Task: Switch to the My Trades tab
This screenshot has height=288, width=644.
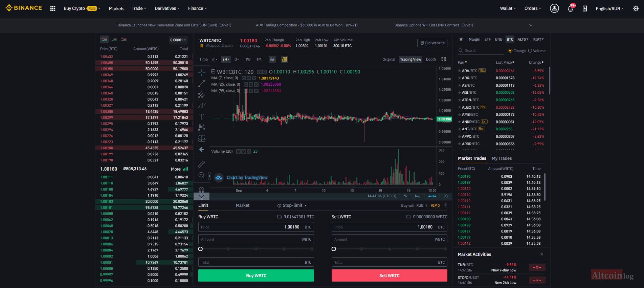Action: click(x=502, y=158)
